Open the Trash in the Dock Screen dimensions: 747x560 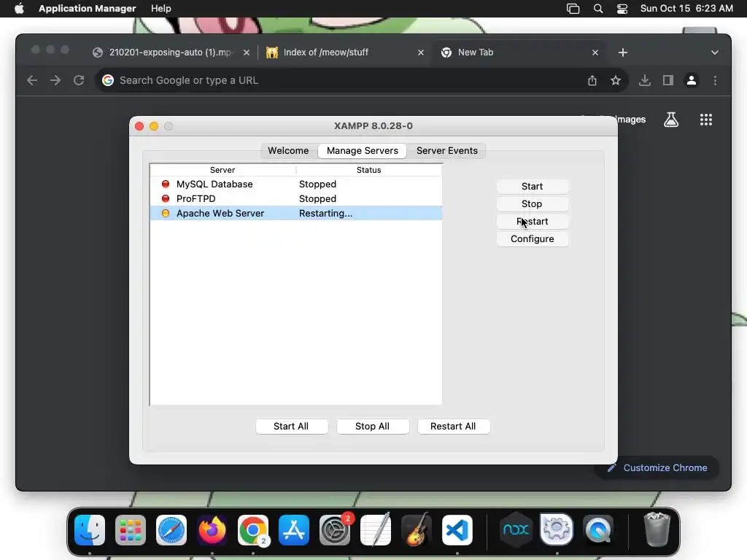coord(657,529)
